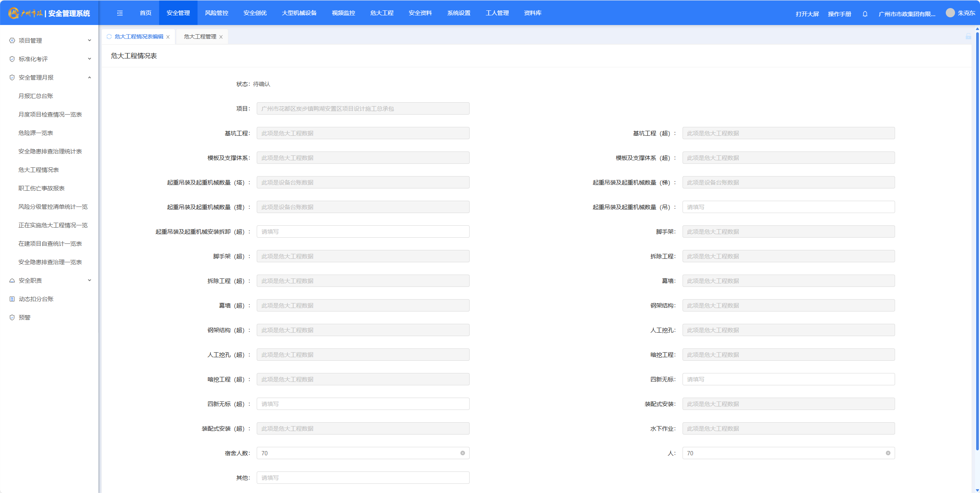This screenshot has width=980, height=493.
Task: Click the user avatar of 朱克东
Action: (950, 13)
